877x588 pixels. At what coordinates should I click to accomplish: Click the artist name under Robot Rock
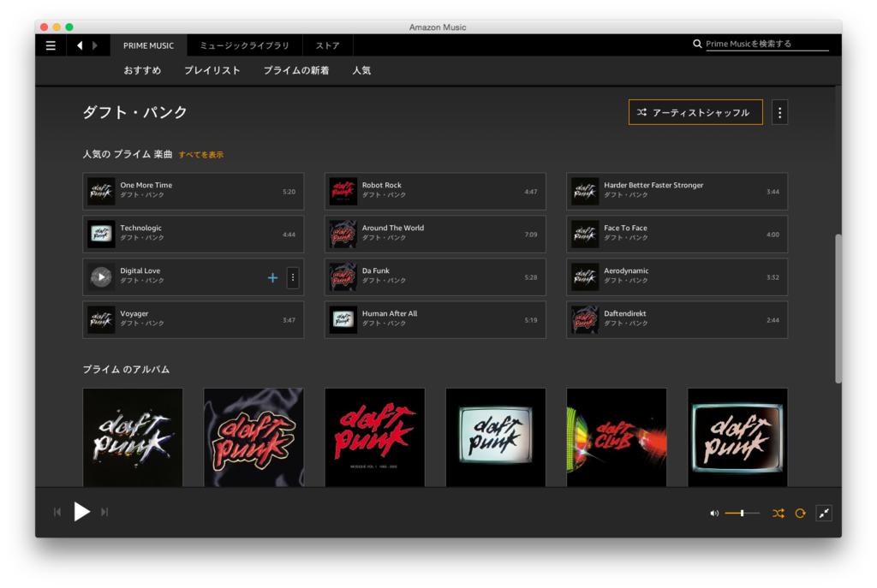(x=384, y=195)
